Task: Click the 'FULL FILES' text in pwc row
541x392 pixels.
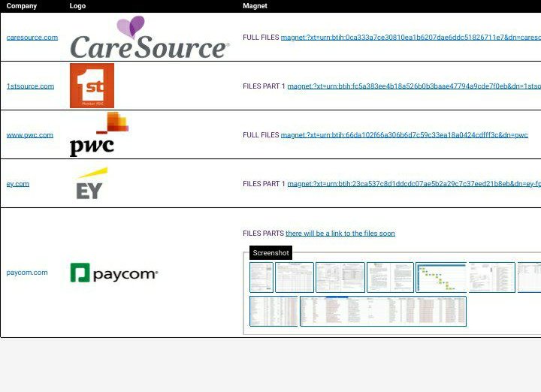Action: coord(261,135)
